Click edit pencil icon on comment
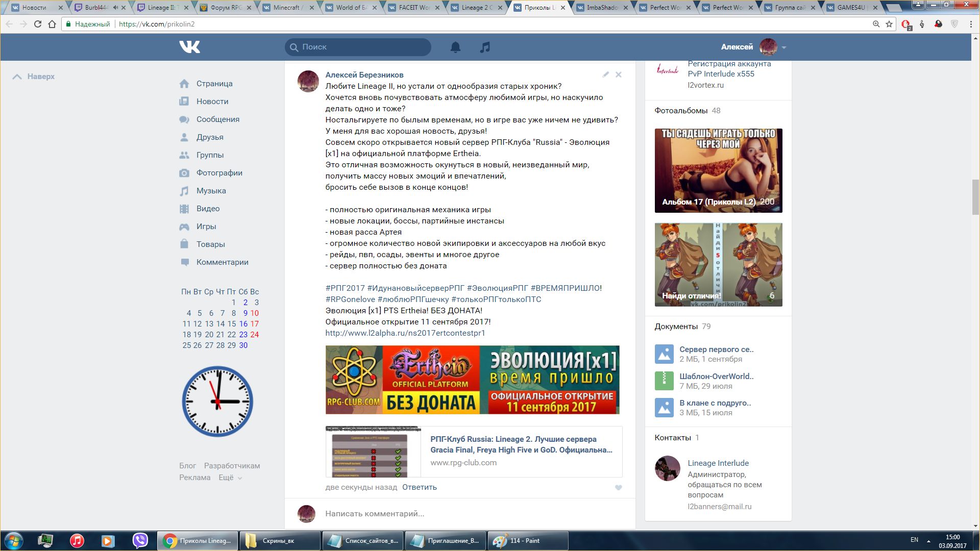Viewport: 980px width, 551px height. (x=605, y=74)
